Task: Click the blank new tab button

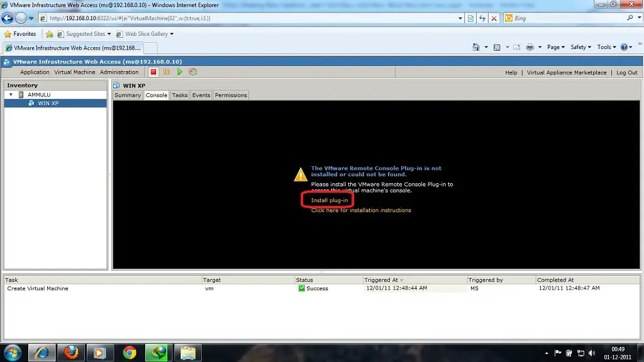Action: tap(151, 48)
